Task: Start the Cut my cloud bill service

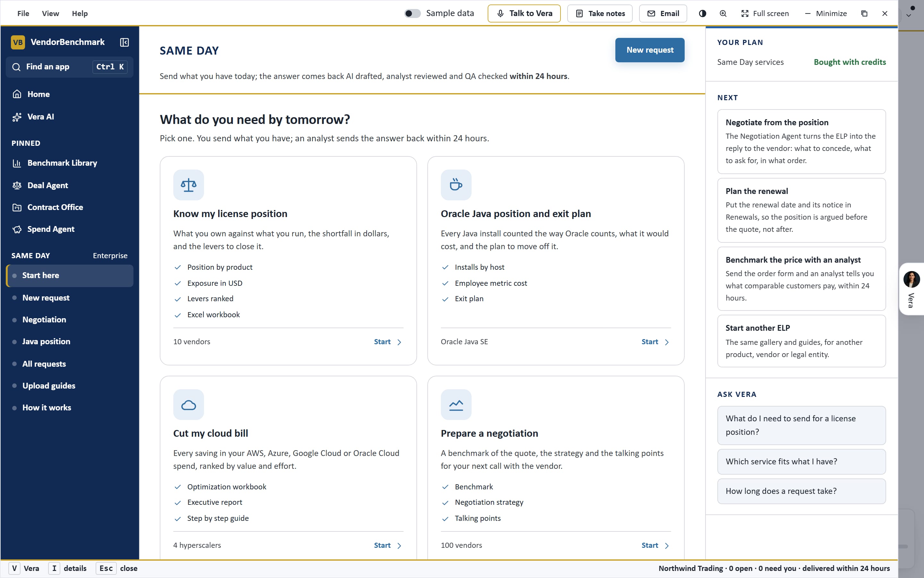Action: tap(388, 545)
